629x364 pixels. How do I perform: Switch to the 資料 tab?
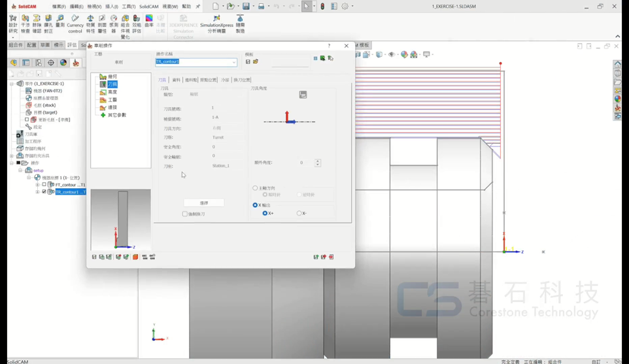click(x=176, y=80)
